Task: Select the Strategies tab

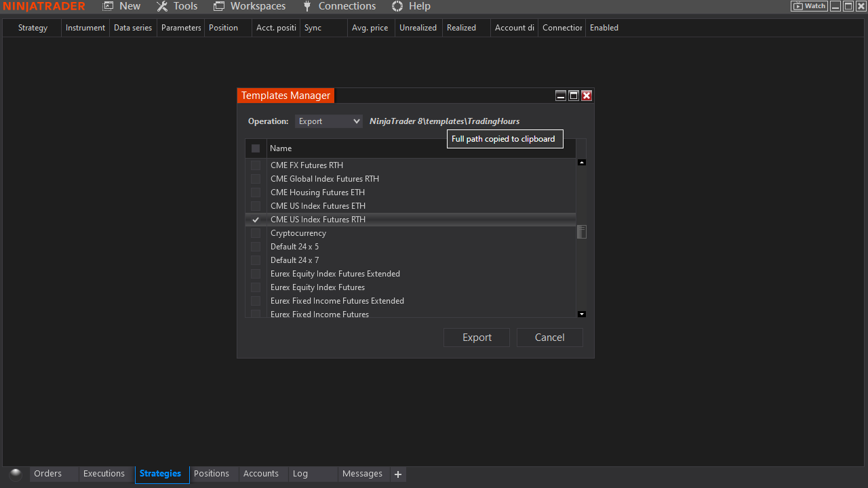Action: click(x=161, y=474)
